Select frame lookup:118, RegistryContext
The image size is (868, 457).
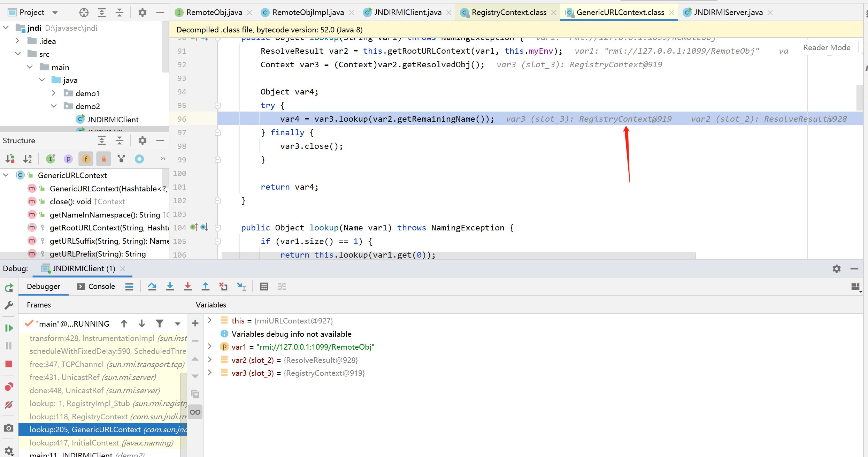point(102,417)
